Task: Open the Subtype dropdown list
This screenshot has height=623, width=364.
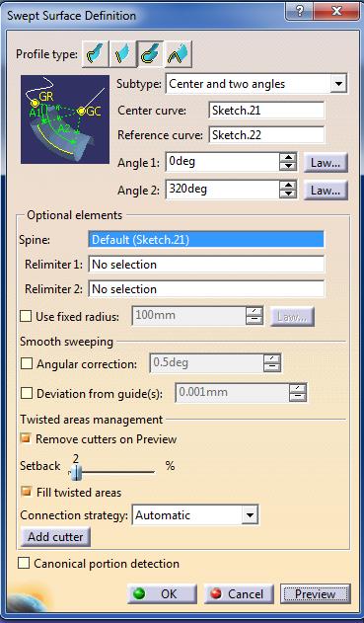Action: (338, 84)
